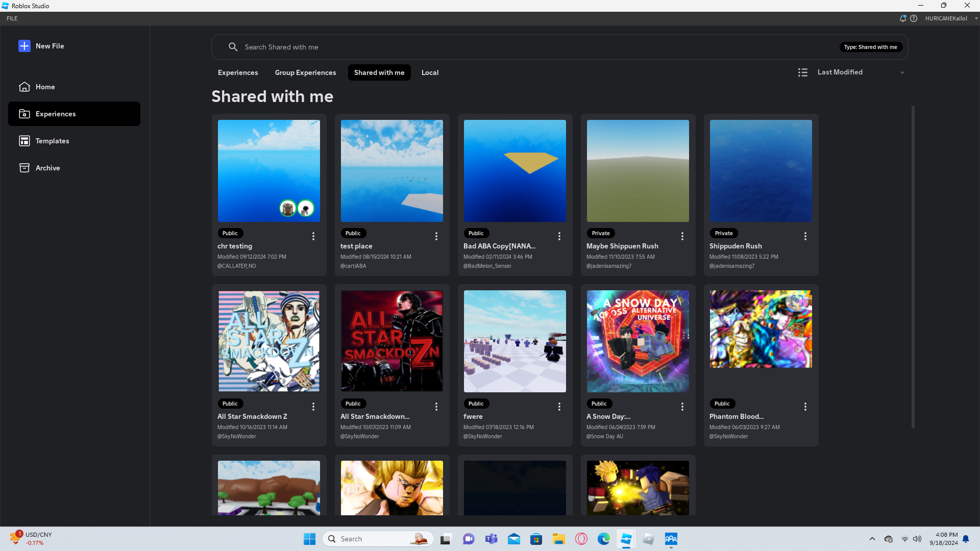Image resolution: width=980 pixels, height=551 pixels.
Task: Open the FILE menu
Action: (x=12, y=18)
